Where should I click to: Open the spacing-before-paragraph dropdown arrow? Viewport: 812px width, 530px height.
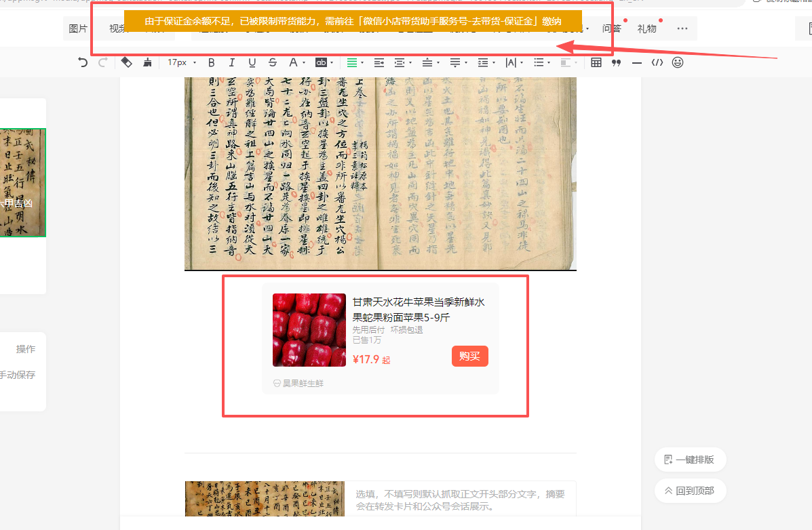438,63
